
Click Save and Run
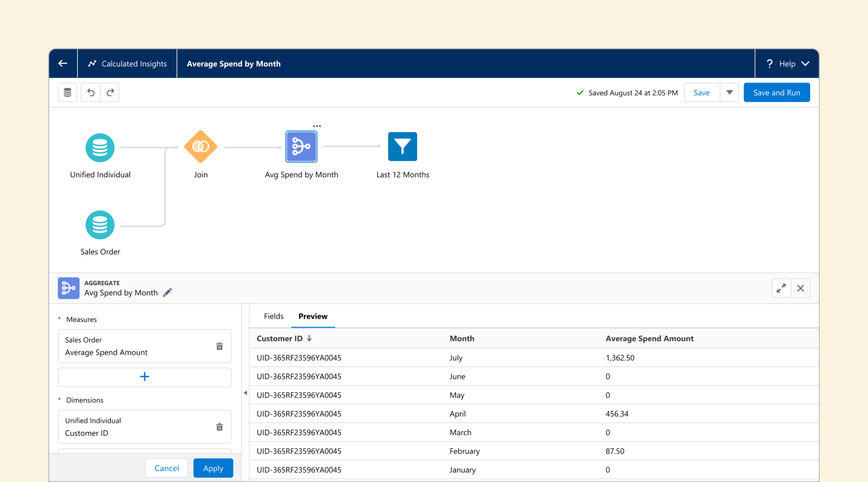(x=776, y=92)
